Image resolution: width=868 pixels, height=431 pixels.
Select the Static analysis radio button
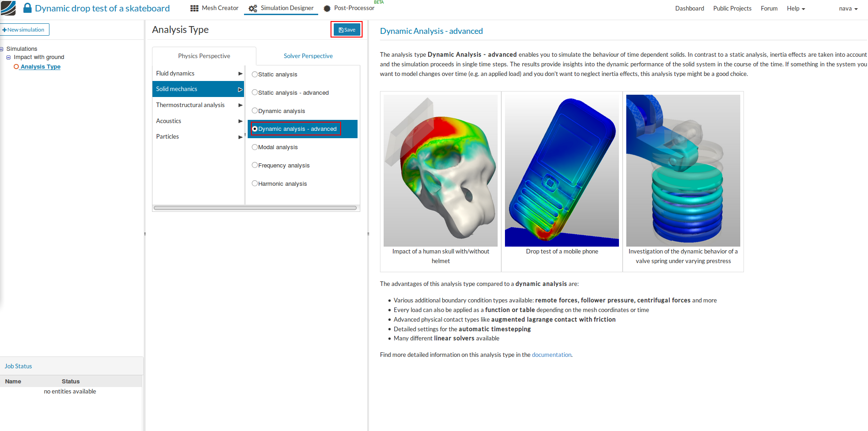(x=255, y=74)
